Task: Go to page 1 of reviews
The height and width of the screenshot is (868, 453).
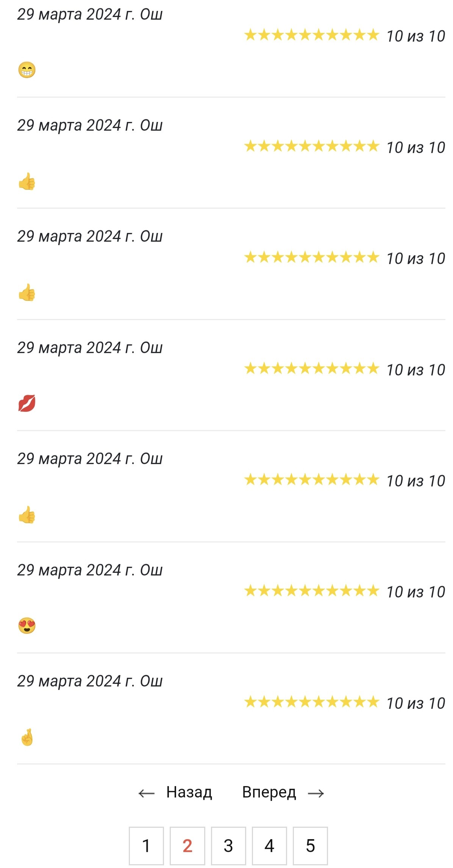Action: [x=146, y=846]
